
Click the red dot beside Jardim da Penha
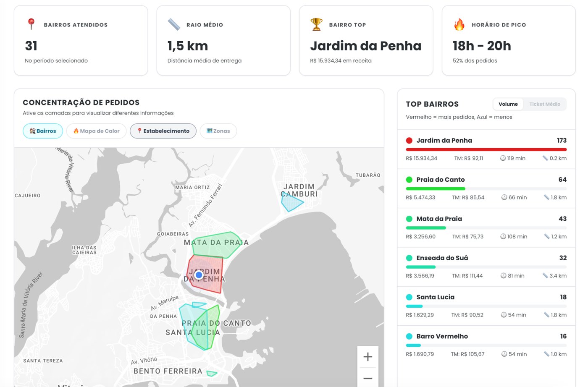(409, 141)
